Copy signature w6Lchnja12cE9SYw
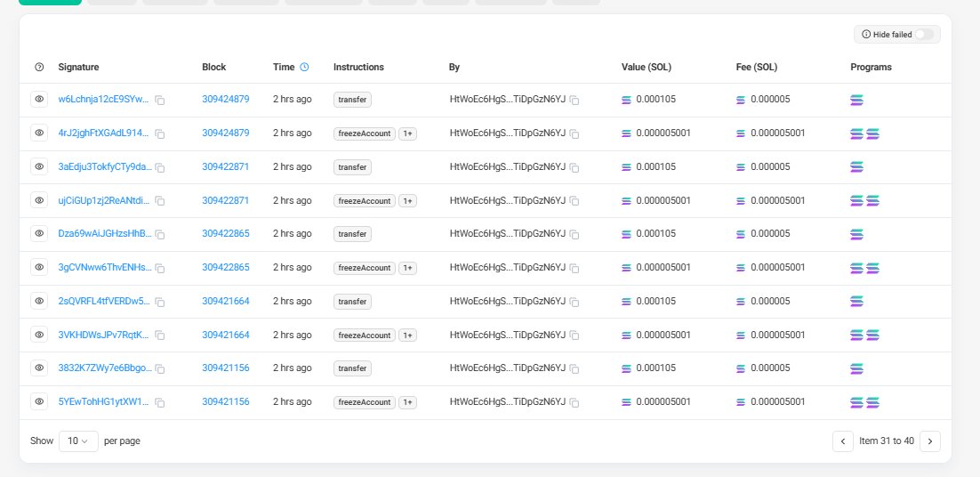 click(x=160, y=100)
